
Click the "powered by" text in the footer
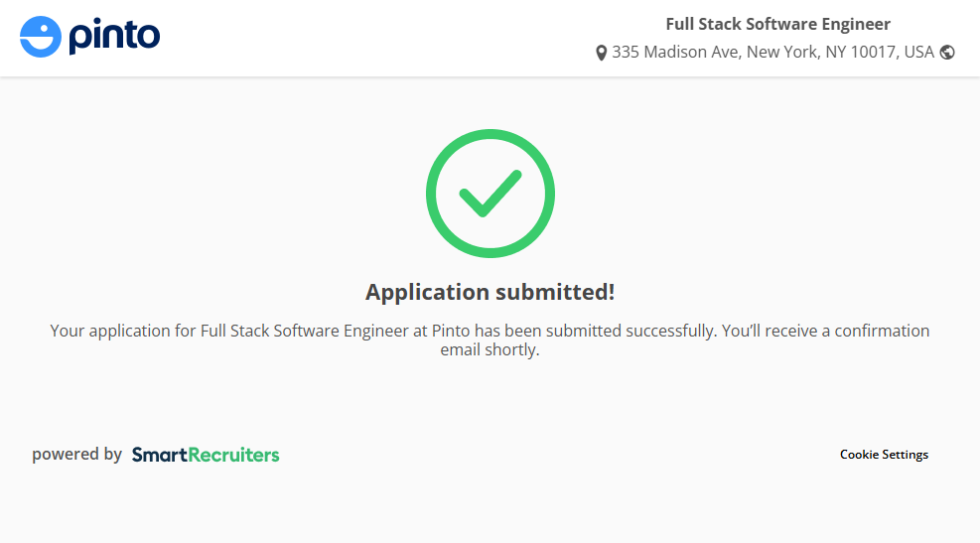click(x=76, y=455)
